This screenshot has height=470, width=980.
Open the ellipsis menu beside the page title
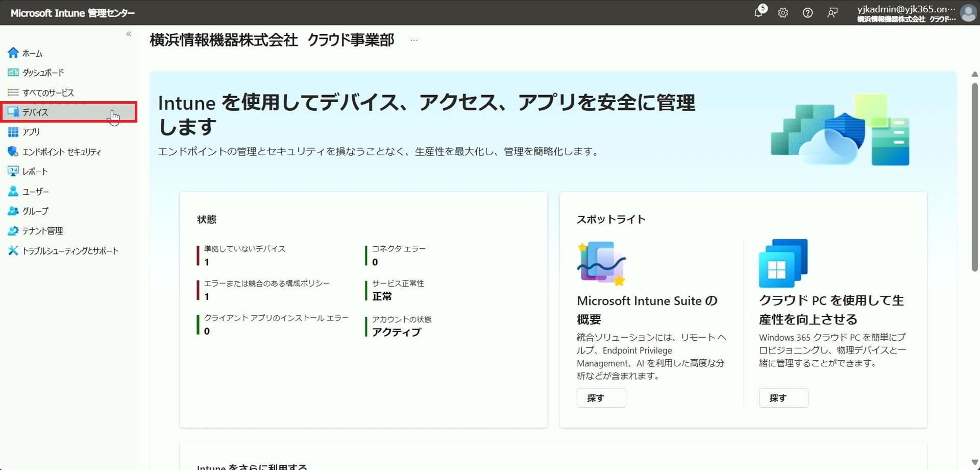pos(414,40)
